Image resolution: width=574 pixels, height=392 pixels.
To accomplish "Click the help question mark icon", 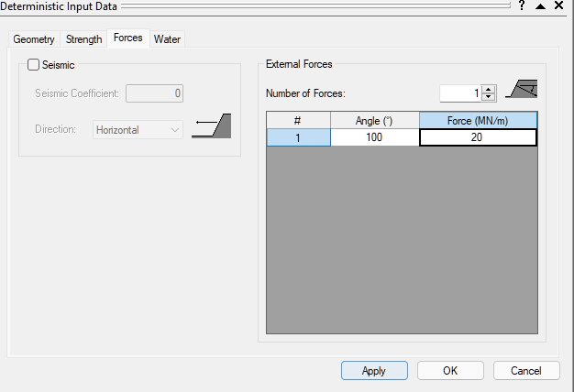I will [522, 5].
